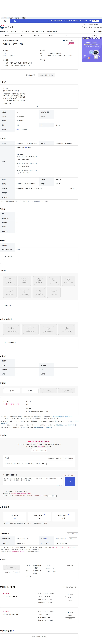102x644 pixels.
Task: Click 요약보기 on first other job posting
Action: [x=70, y=598]
